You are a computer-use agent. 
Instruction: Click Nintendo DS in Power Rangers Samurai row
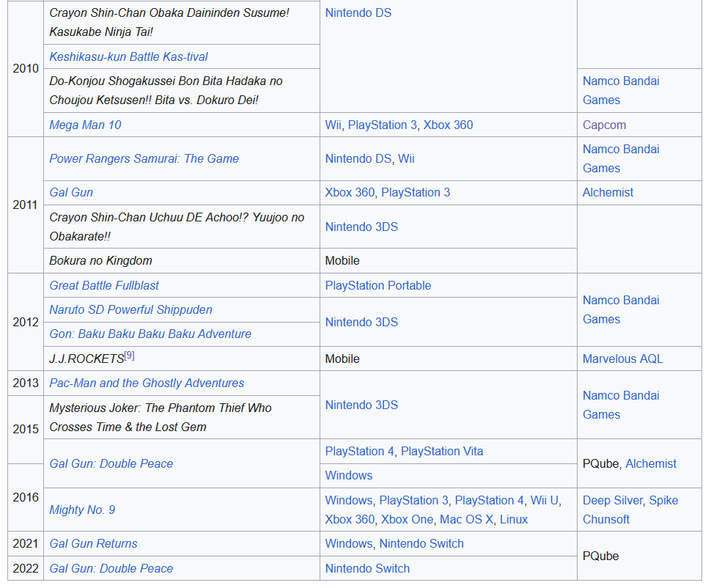[x=358, y=159]
